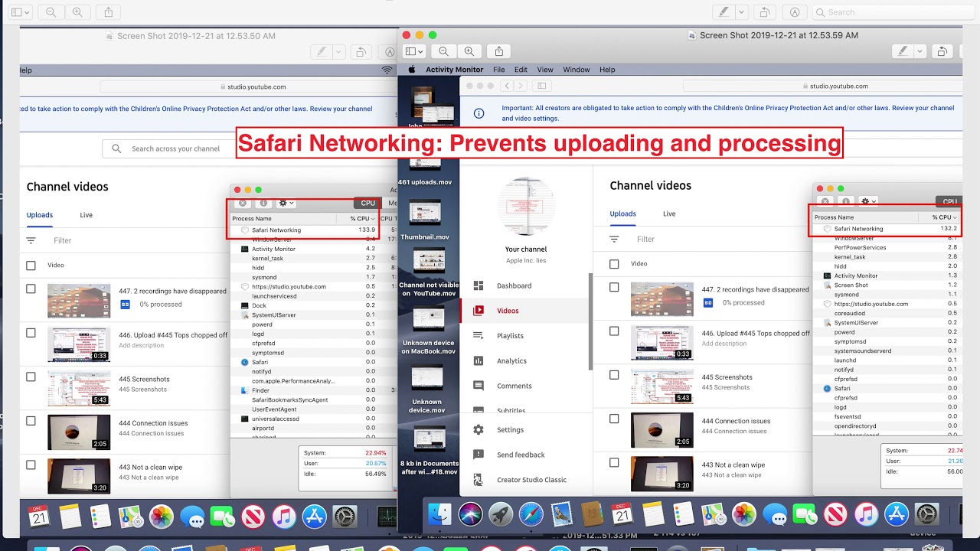
Task: Check the 446 Upload row checkbox in the front window
Action: click(614, 331)
